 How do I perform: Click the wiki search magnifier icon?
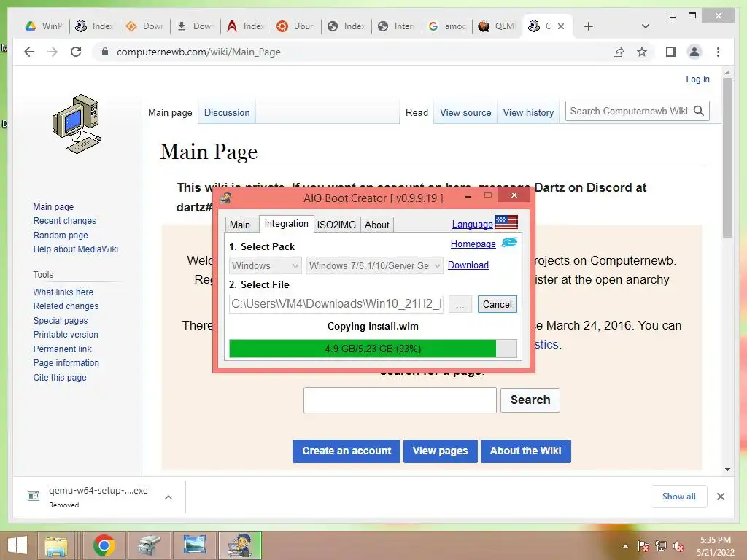coord(699,111)
